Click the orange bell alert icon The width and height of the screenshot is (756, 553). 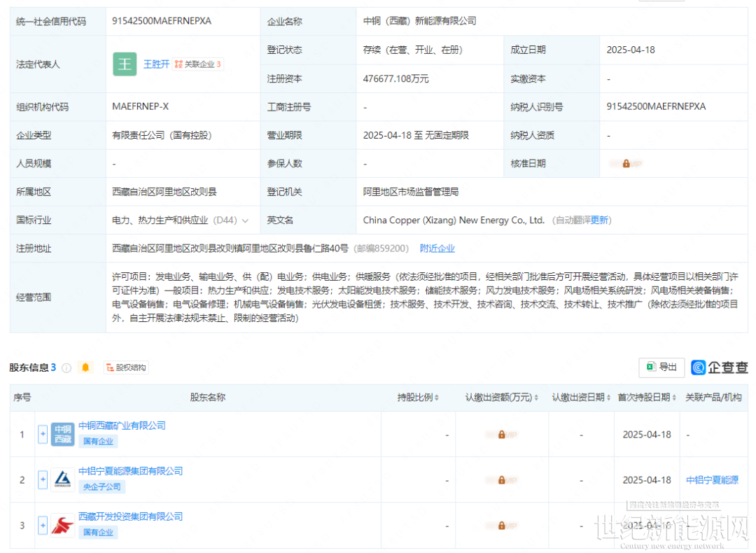pyautogui.click(x=85, y=367)
